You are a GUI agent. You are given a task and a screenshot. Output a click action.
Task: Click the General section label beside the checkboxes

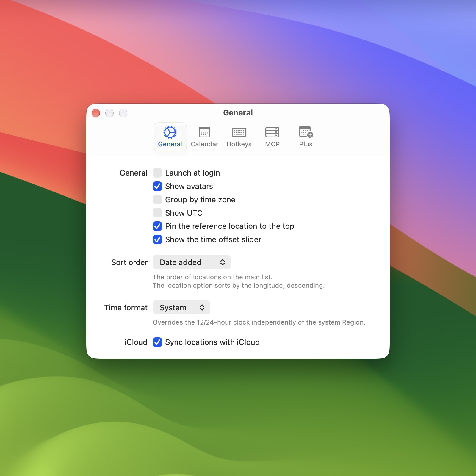coord(134,173)
